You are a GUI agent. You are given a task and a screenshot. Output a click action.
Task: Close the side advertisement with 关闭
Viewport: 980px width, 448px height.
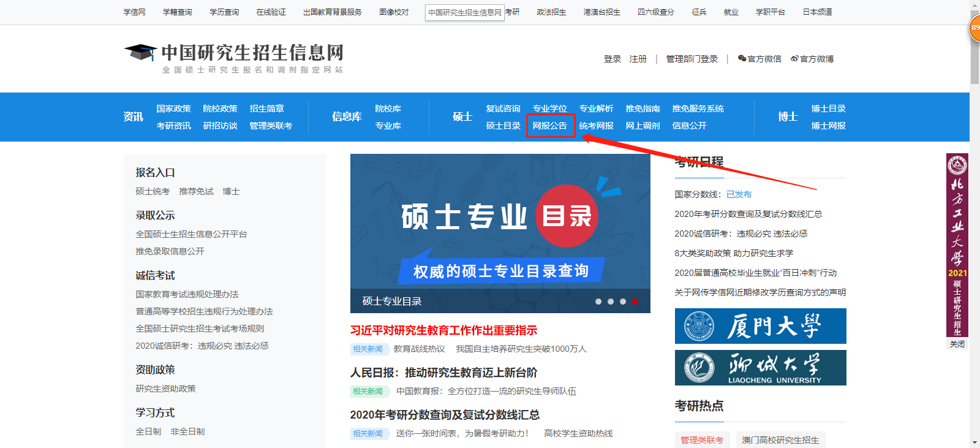[x=957, y=344]
